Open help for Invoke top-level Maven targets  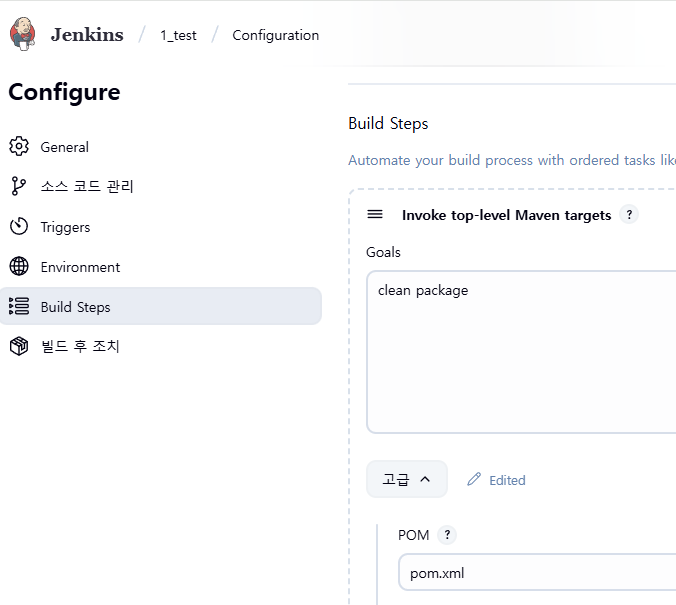(x=629, y=214)
